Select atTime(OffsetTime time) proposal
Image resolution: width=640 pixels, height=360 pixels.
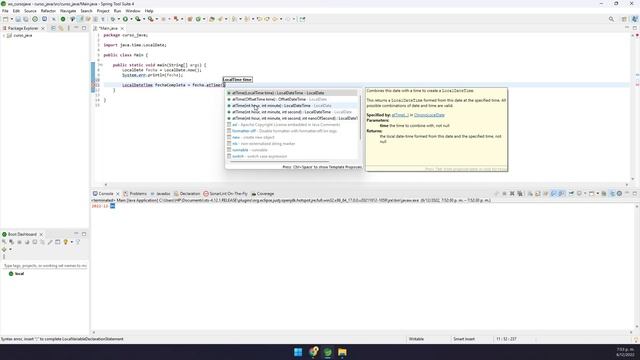[292, 99]
